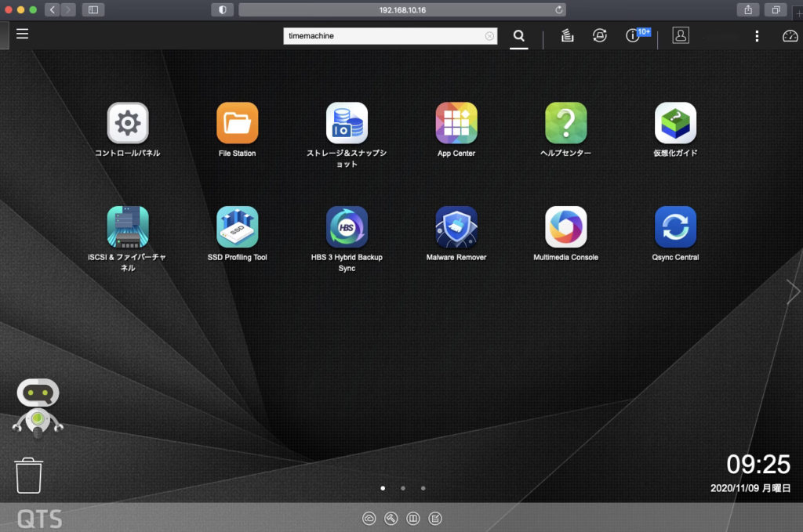
Task: Open Multimedia Console
Action: click(566, 226)
